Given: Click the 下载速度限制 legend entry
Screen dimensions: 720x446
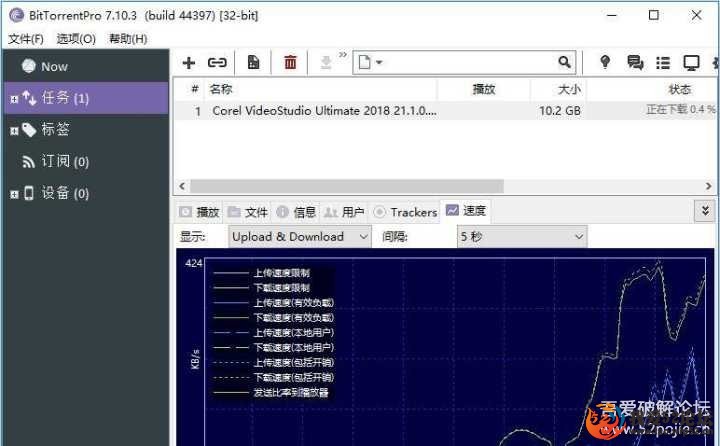Looking at the screenshot, I should 282,288.
